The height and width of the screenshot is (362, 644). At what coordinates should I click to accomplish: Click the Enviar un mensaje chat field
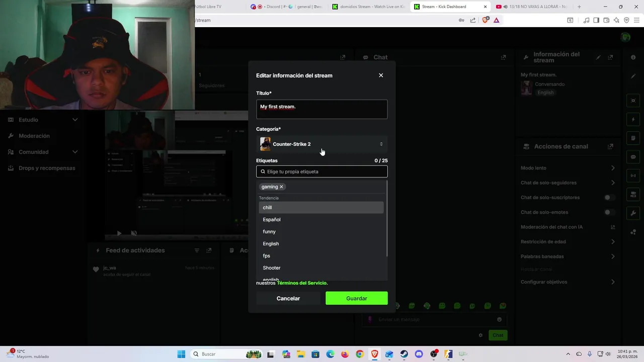point(435,319)
